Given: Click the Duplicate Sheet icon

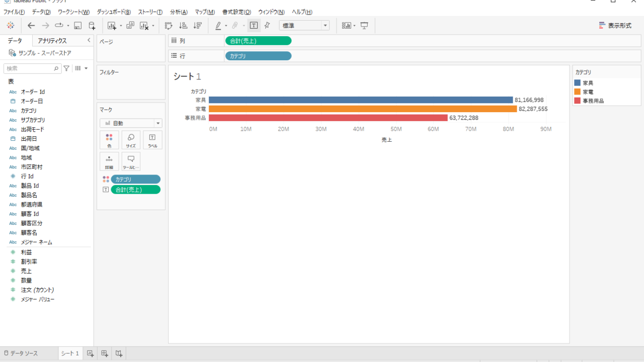Looking at the screenshot, I should coord(130,25).
